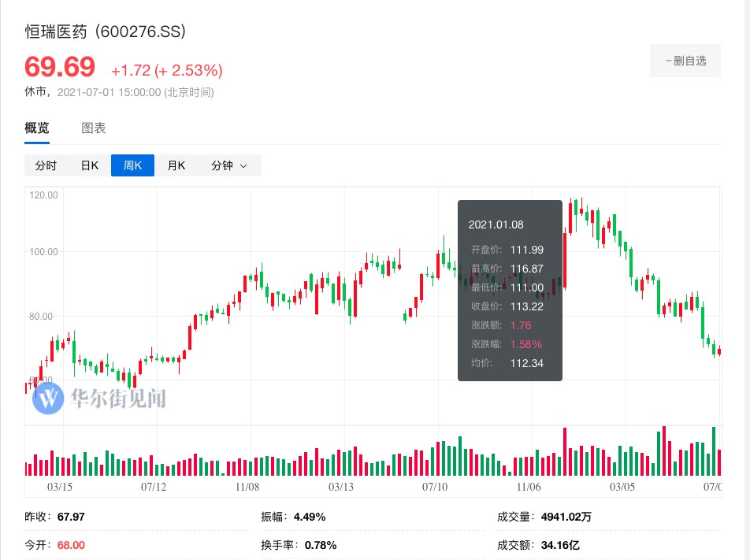Open the 图表 tab
This screenshot has height=560, width=750.
(94, 128)
